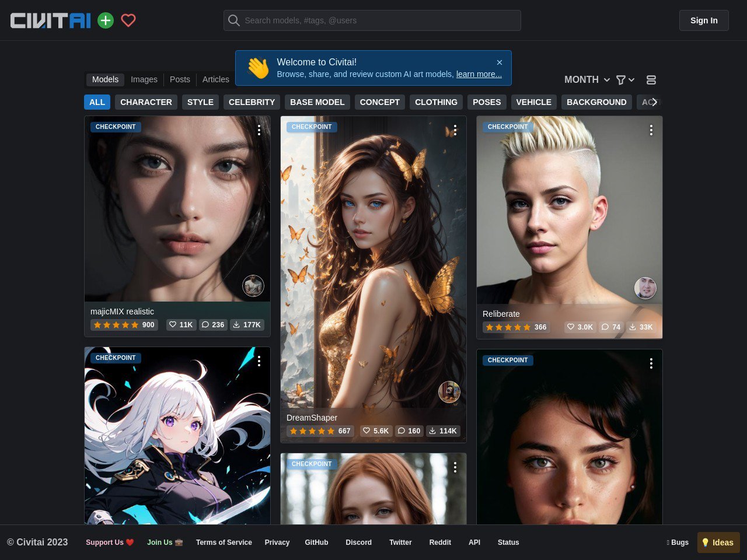Focus the search models input field
747x560 pixels.
coord(372,20)
